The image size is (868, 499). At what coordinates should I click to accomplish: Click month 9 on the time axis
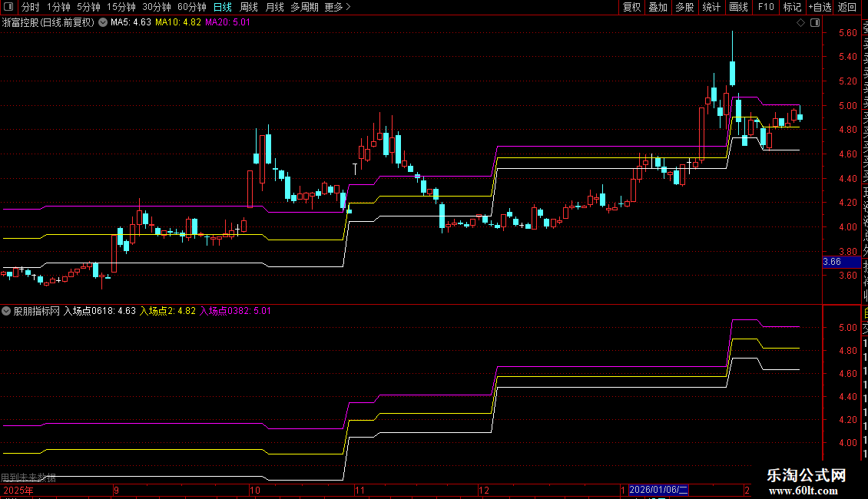pyautogui.click(x=116, y=490)
